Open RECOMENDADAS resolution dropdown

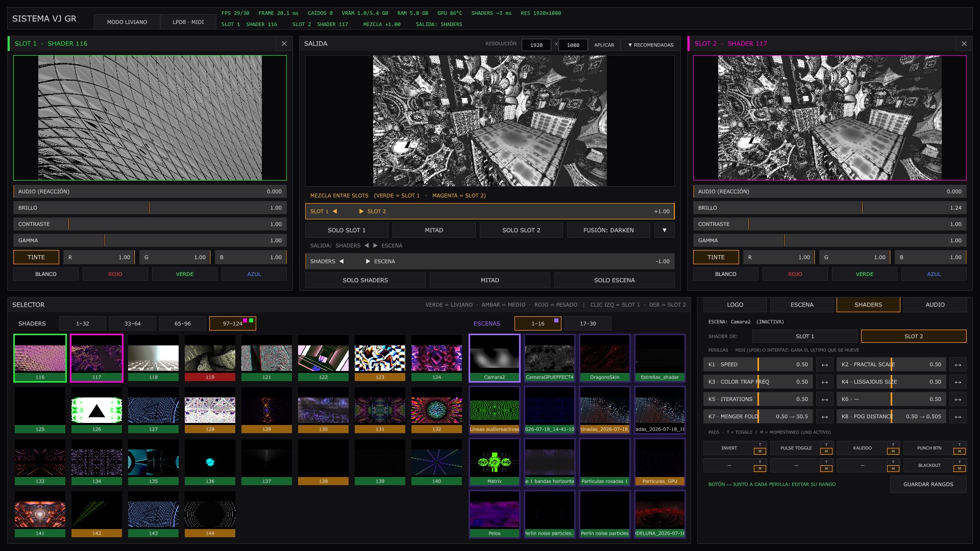pyautogui.click(x=651, y=45)
